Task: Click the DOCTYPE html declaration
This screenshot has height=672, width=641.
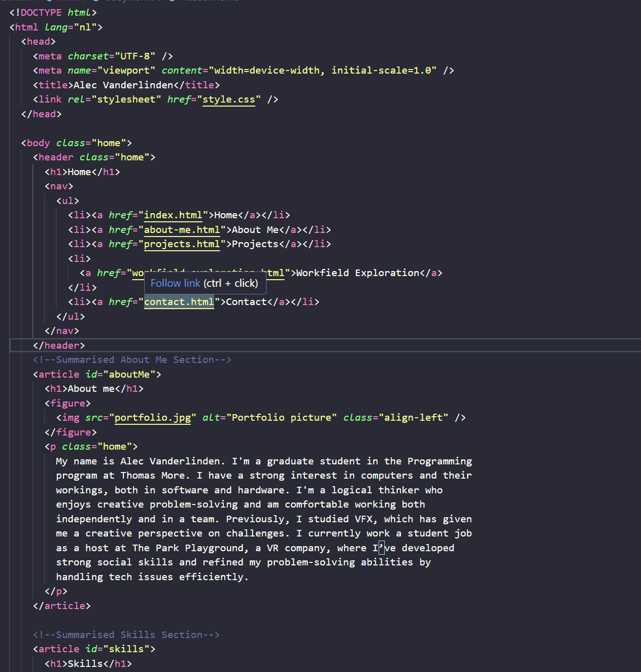Action: pos(53,13)
